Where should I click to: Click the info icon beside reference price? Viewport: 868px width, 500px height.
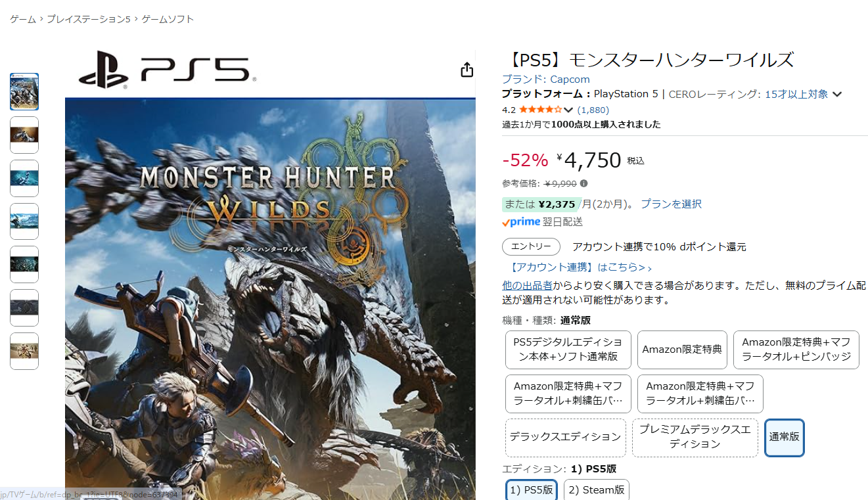pos(583,183)
